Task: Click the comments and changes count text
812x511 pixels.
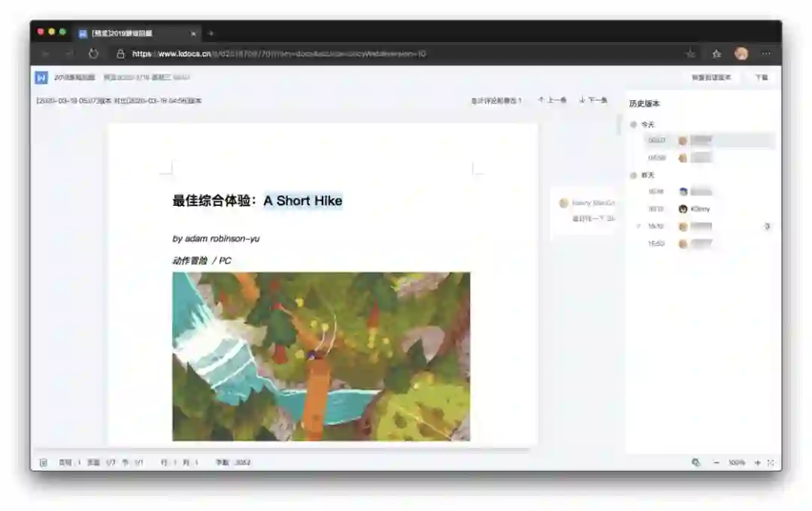Action: (x=496, y=101)
